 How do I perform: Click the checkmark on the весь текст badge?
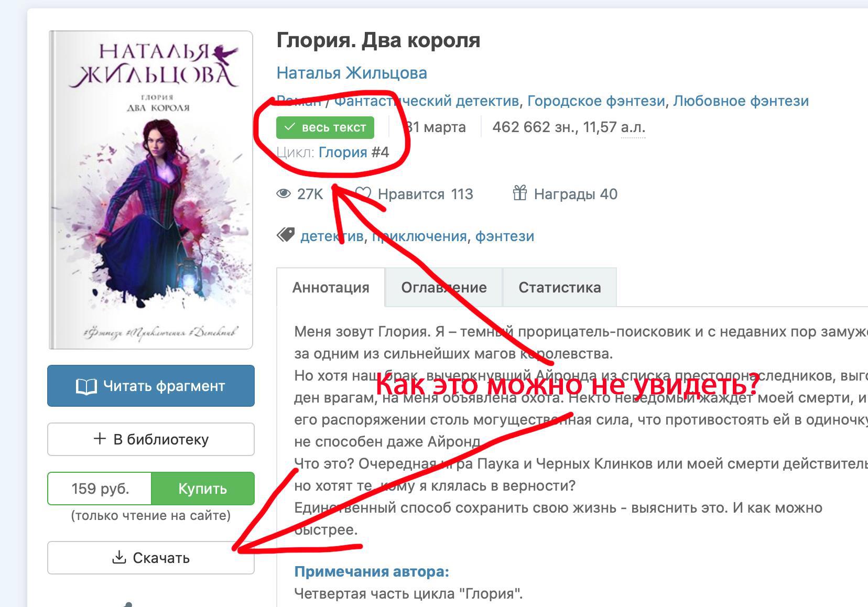[x=289, y=127]
